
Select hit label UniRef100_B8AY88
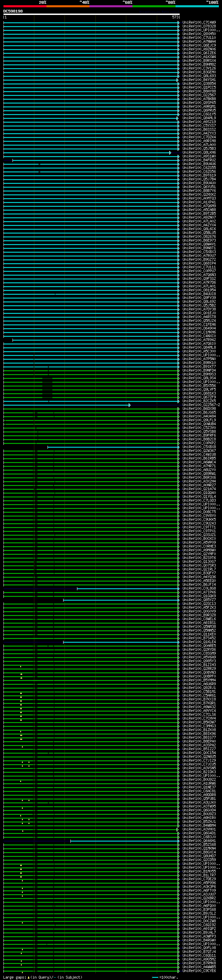[x=199, y=91]
